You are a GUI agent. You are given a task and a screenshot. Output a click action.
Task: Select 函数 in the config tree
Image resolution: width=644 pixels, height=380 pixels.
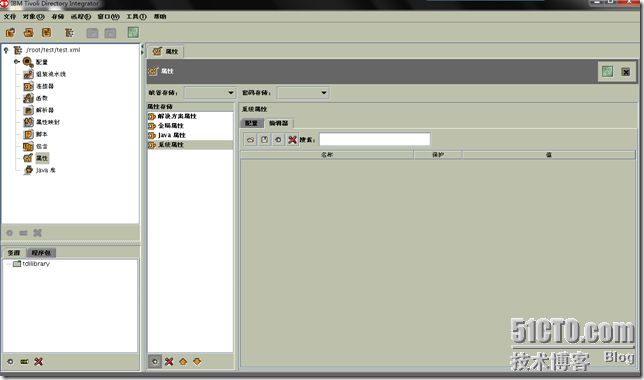tap(42, 98)
